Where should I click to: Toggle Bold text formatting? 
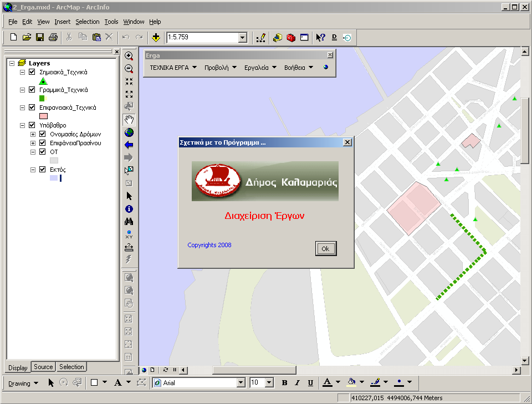tap(284, 382)
